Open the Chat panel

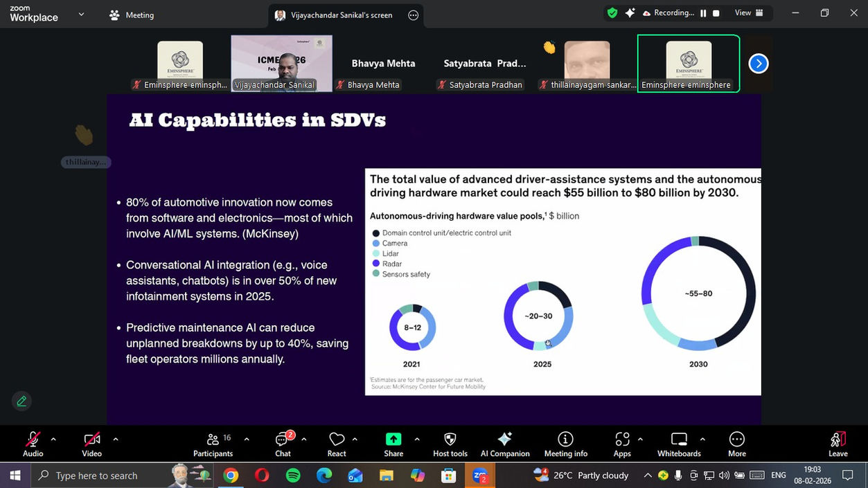point(283,444)
